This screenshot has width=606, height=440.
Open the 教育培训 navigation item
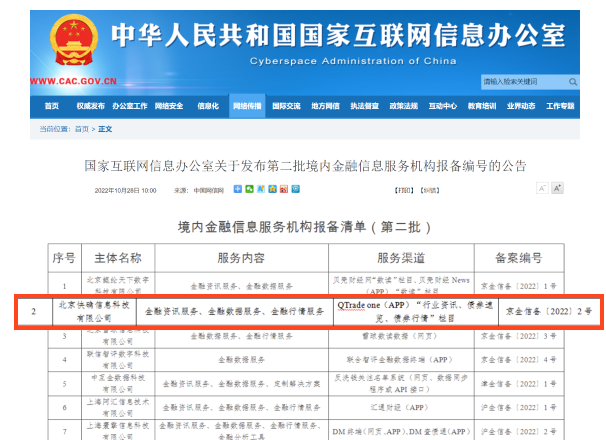click(482, 106)
